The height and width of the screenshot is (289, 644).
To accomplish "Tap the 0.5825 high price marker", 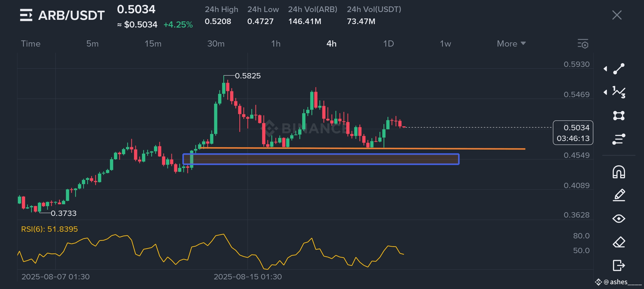I will tap(248, 76).
